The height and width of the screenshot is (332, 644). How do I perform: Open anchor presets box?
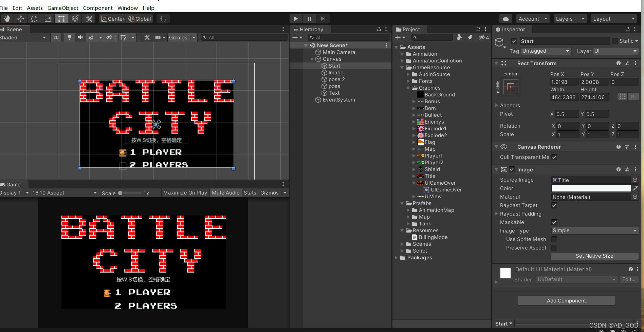(511, 87)
